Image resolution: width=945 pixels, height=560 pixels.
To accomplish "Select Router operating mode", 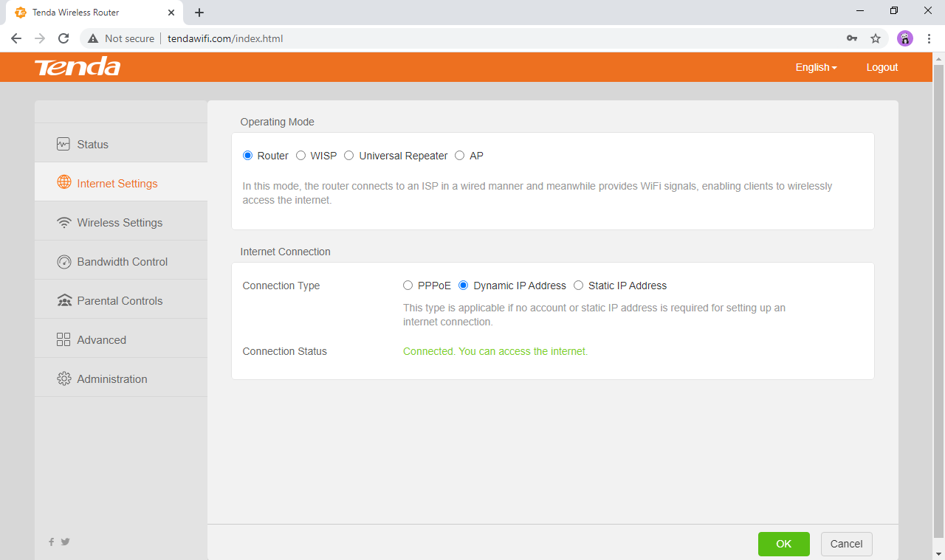I will pyautogui.click(x=248, y=156).
